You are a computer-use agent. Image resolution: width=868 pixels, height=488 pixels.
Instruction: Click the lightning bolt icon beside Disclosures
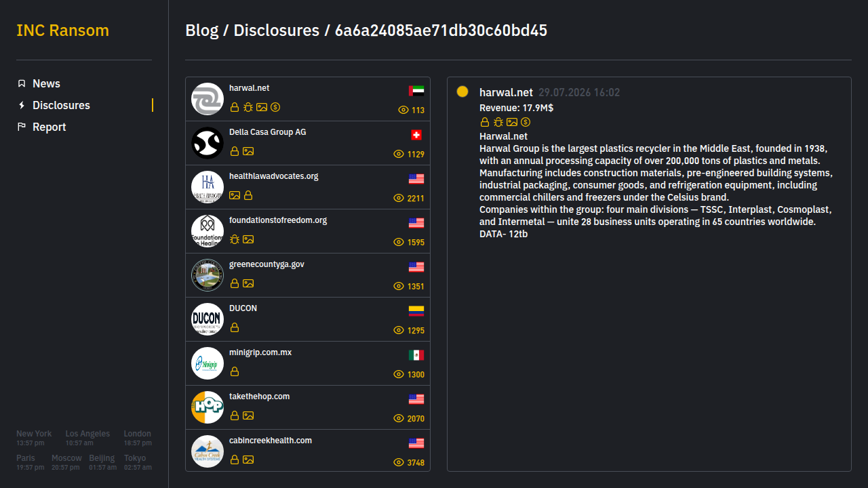tap(22, 105)
